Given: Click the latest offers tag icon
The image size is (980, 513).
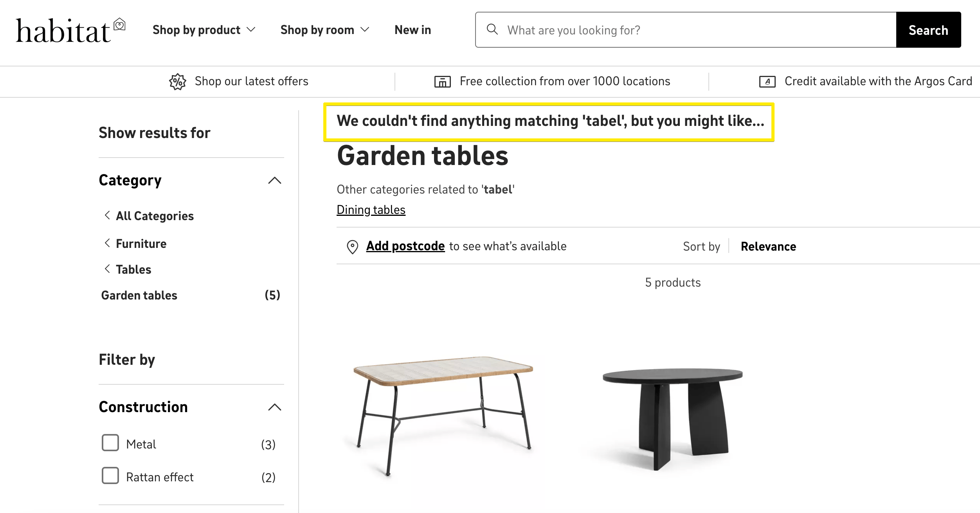Looking at the screenshot, I should 178,82.
